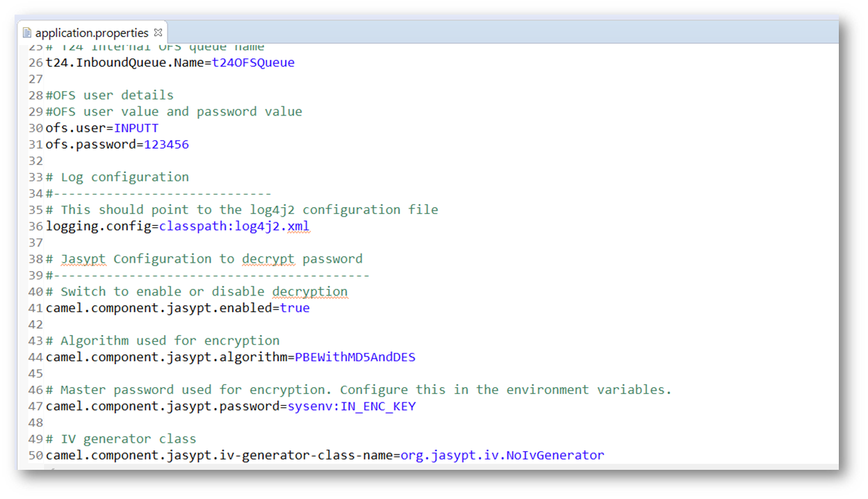Click the true value of jasypt.enabled
Screen dimensions: 868x499
click(295, 308)
